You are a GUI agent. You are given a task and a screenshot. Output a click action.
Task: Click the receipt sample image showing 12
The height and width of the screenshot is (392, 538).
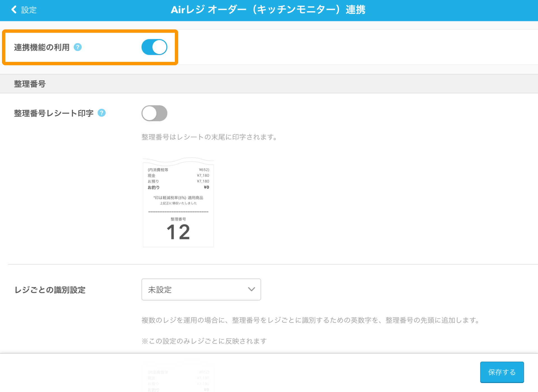click(178, 202)
